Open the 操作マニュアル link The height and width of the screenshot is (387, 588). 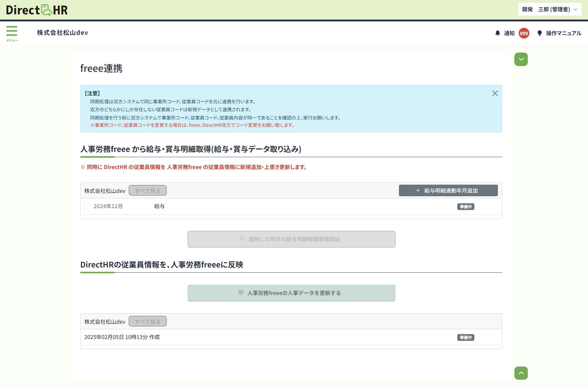[564, 33]
